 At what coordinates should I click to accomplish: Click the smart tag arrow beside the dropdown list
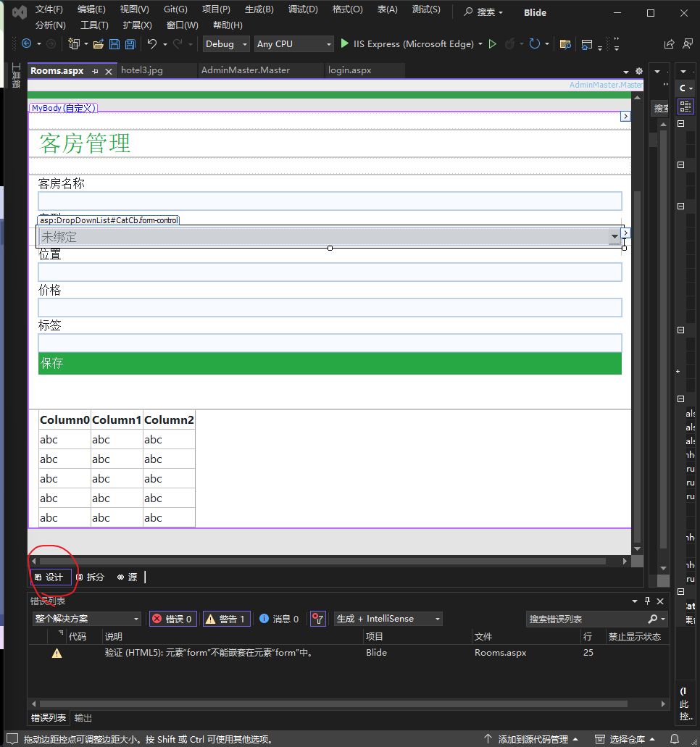point(625,233)
